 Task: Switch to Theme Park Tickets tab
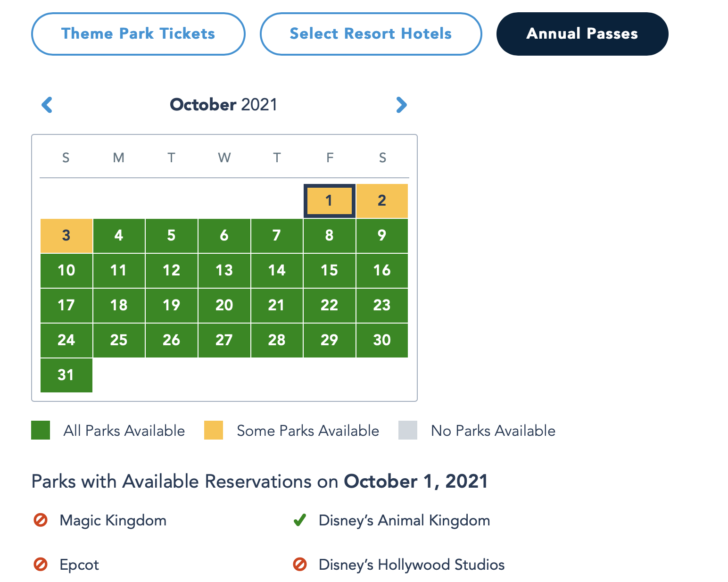[x=138, y=34]
